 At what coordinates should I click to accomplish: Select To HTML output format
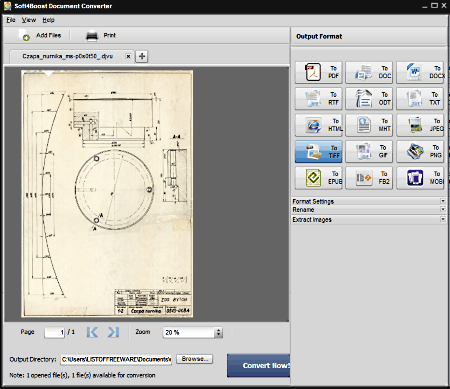click(318, 125)
